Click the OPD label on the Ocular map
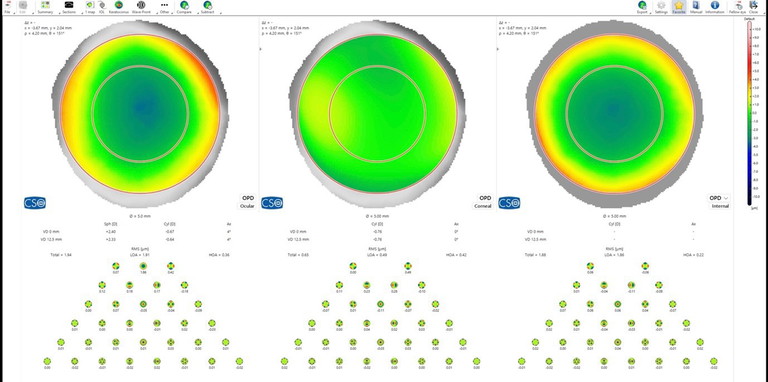Image resolution: width=768 pixels, height=382 pixels. 248,198
